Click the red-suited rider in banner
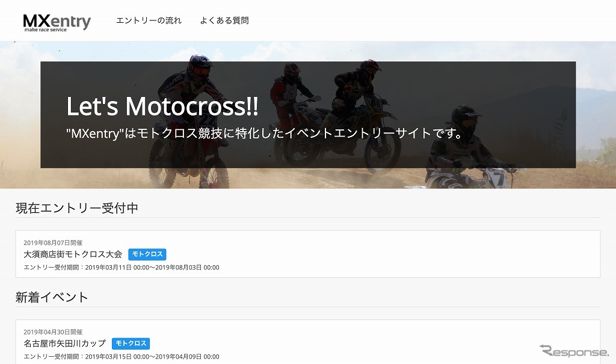The width and height of the screenshot is (616, 364). [x=290, y=87]
